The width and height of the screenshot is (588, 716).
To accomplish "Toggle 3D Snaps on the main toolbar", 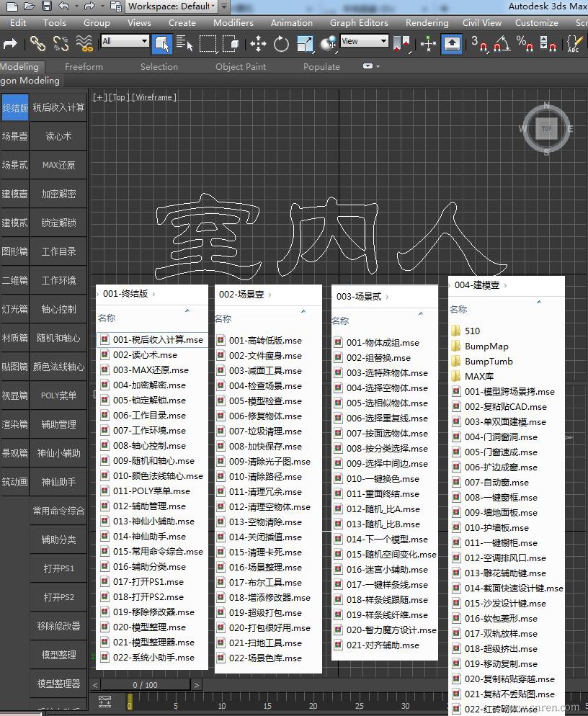I will click(479, 44).
